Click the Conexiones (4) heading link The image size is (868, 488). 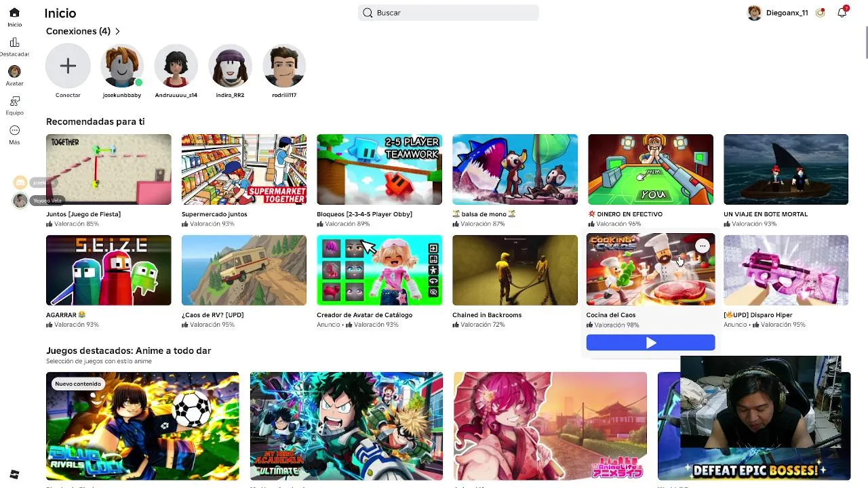(x=78, y=31)
